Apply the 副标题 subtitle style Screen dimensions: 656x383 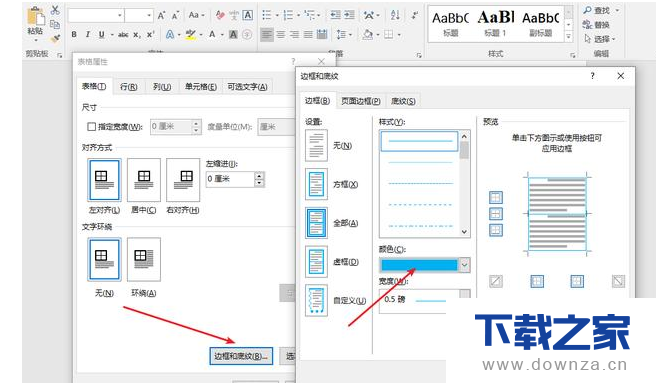[540, 23]
